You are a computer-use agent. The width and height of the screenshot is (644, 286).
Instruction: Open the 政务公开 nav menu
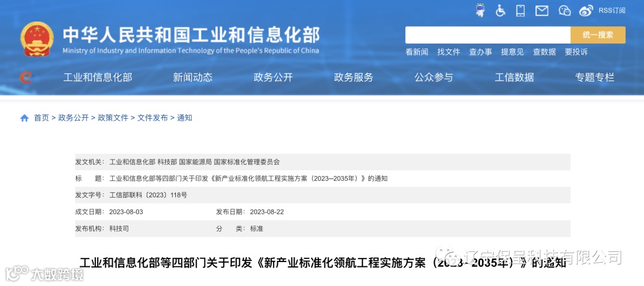coord(273,77)
